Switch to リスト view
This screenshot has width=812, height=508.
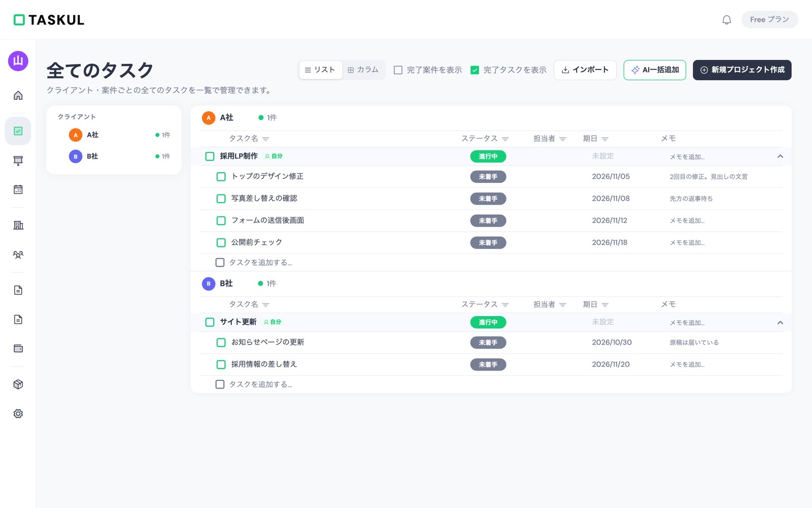pyautogui.click(x=320, y=70)
